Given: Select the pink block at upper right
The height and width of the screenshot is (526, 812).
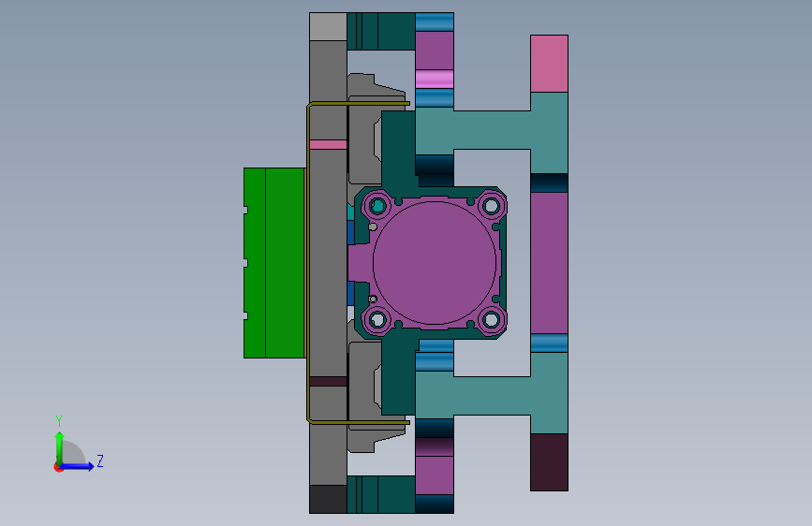Looking at the screenshot, I should (x=549, y=64).
